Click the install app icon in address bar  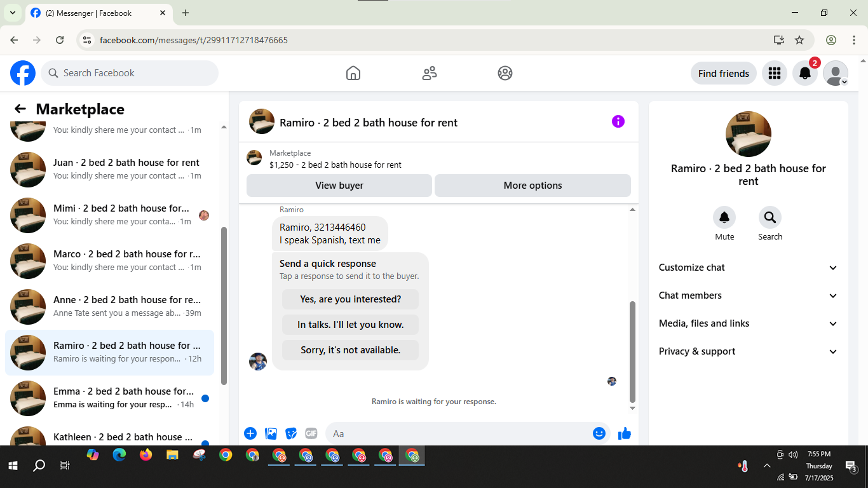(x=779, y=40)
